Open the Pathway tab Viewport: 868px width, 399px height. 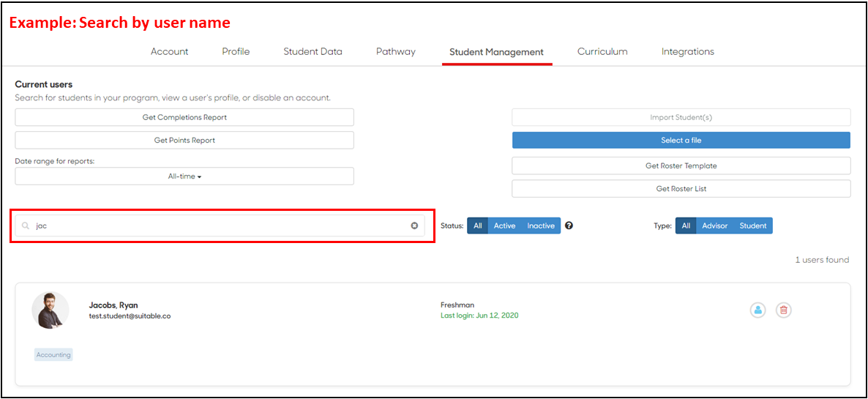[396, 51]
